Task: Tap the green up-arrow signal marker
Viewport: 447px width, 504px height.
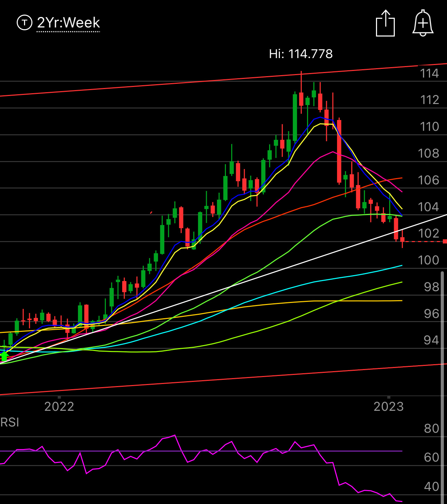Action: [x=4, y=357]
